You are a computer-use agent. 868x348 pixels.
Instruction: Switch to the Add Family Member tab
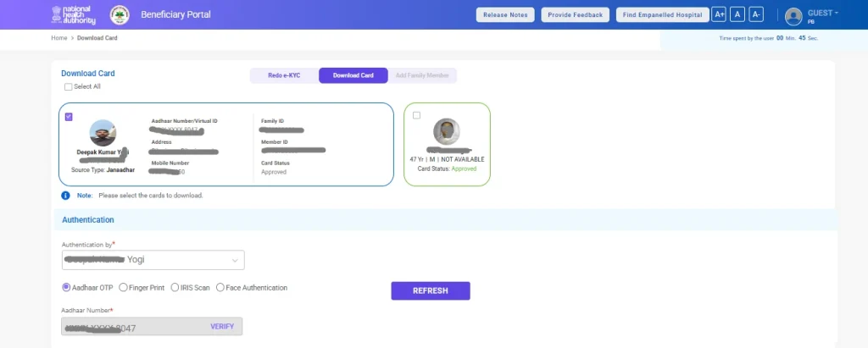tap(422, 75)
